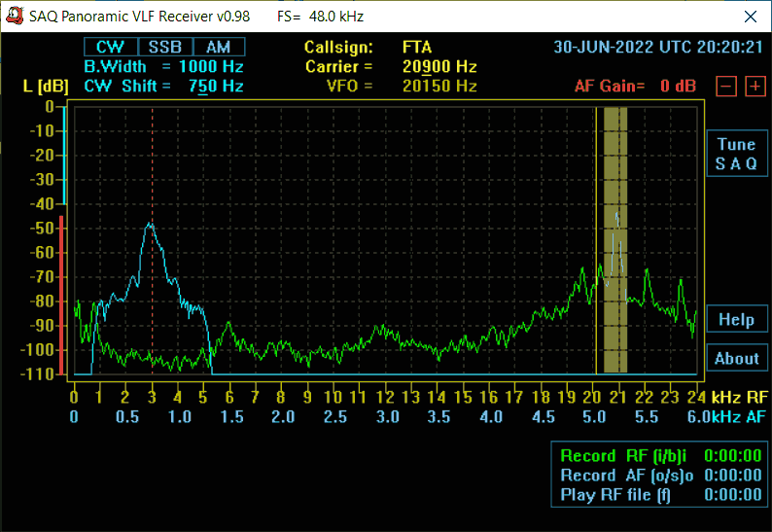Switch to SSB mode
The width and height of the screenshot is (772, 532).
tap(164, 47)
